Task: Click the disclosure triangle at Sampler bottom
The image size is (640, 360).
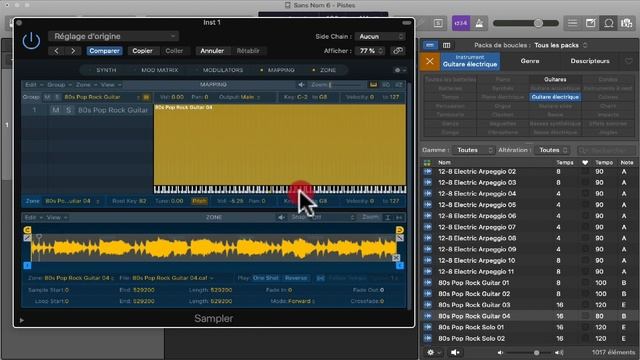Action: [22, 320]
